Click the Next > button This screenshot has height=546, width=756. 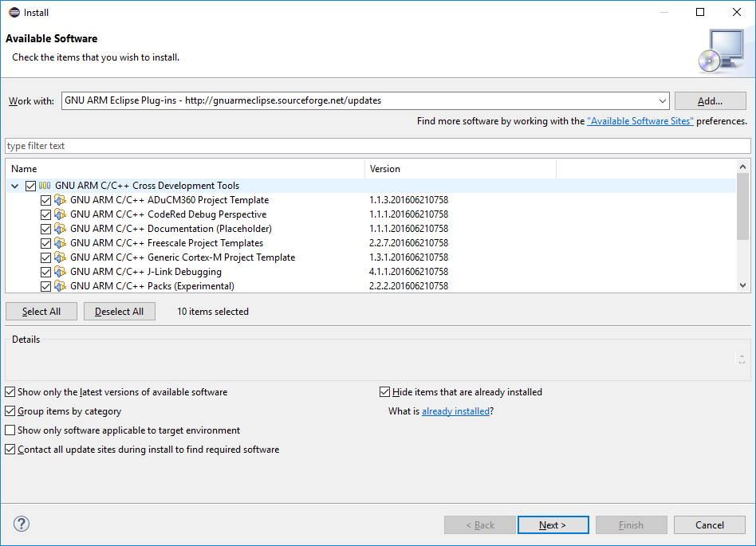click(553, 524)
